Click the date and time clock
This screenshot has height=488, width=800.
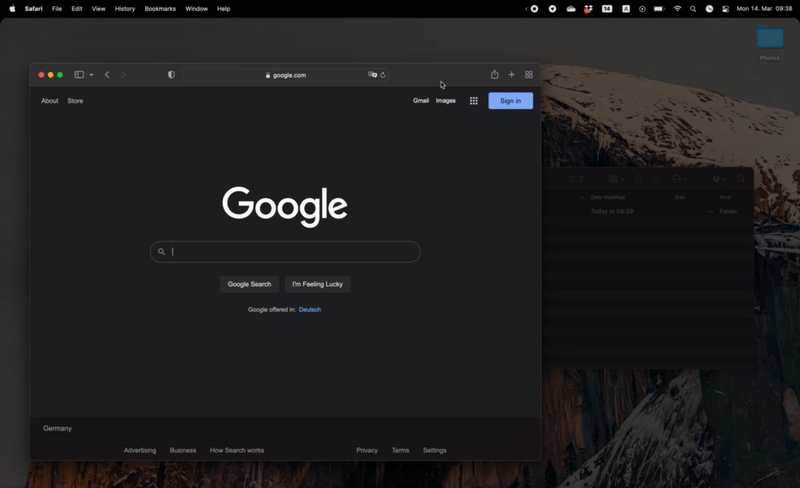764,9
